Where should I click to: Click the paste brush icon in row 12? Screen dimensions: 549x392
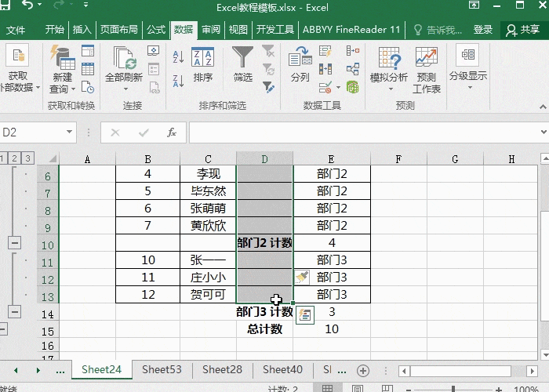pos(302,278)
